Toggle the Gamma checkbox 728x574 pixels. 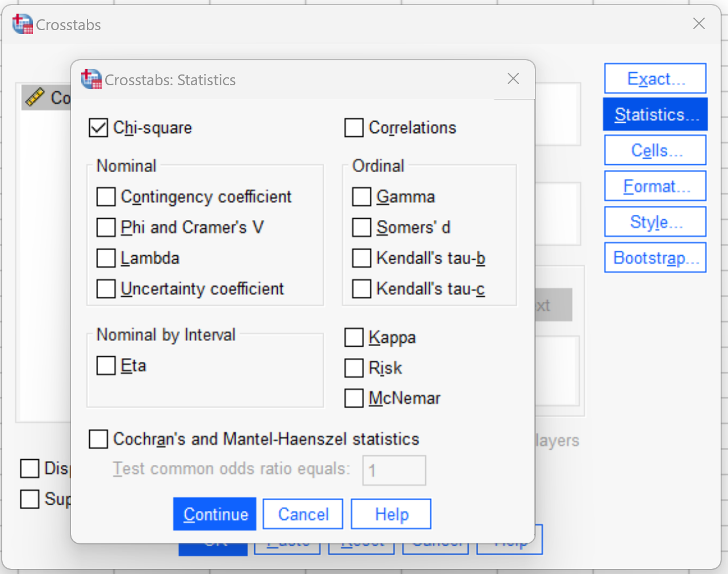coord(361,197)
